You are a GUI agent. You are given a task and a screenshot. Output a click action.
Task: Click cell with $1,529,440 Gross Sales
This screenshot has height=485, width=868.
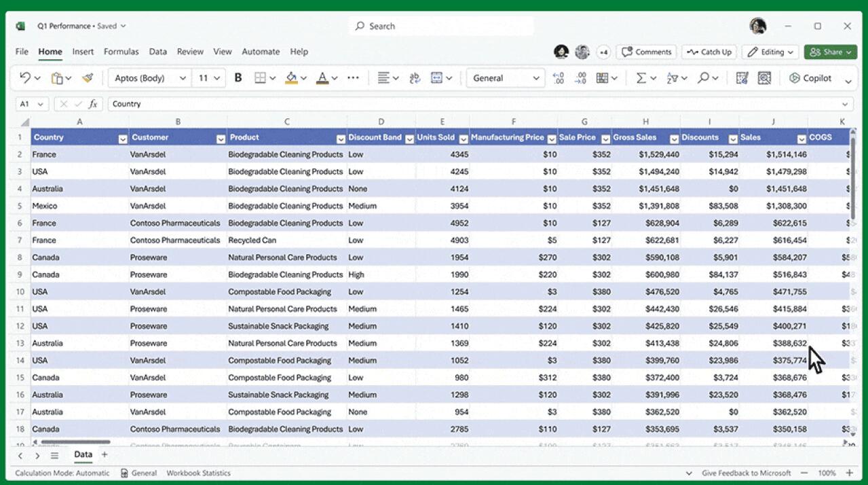pyautogui.click(x=646, y=154)
